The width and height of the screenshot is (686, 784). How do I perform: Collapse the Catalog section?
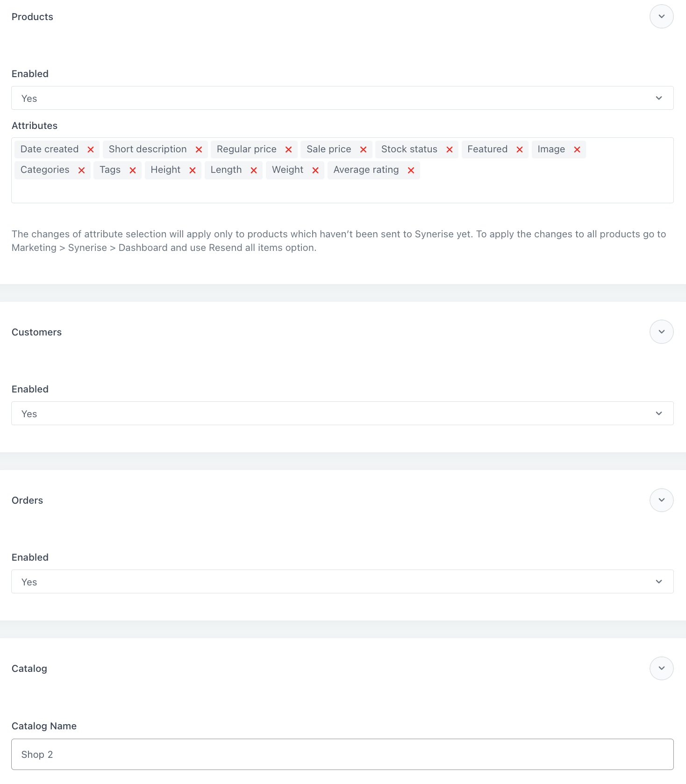(x=661, y=668)
